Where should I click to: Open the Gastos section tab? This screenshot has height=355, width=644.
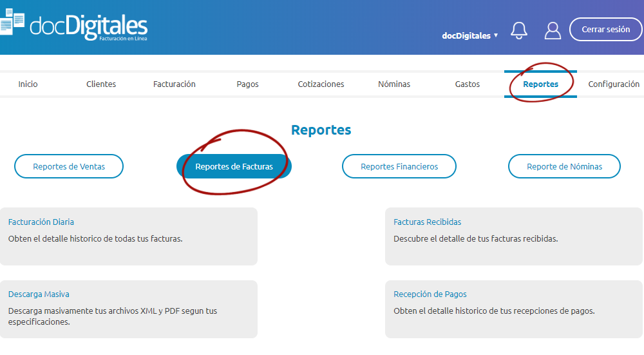point(467,84)
